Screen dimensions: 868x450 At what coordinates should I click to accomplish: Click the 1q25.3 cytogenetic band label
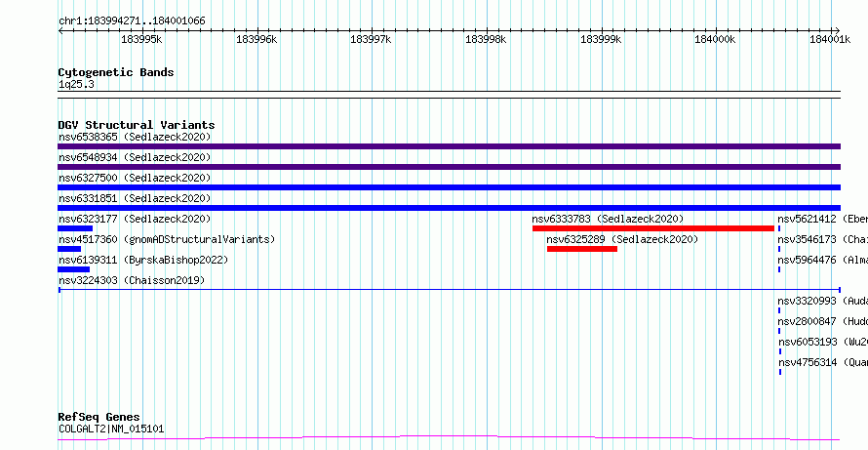pos(76,84)
